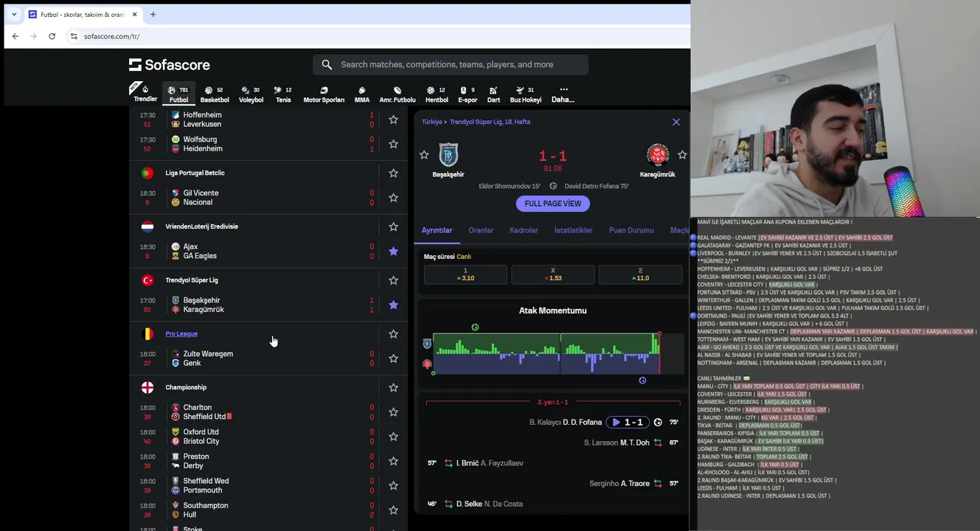Image resolution: width=980 pixels, height=531 pixels.
Task: Select the Voleybol sport icon
Action: [x=251, y=94]
